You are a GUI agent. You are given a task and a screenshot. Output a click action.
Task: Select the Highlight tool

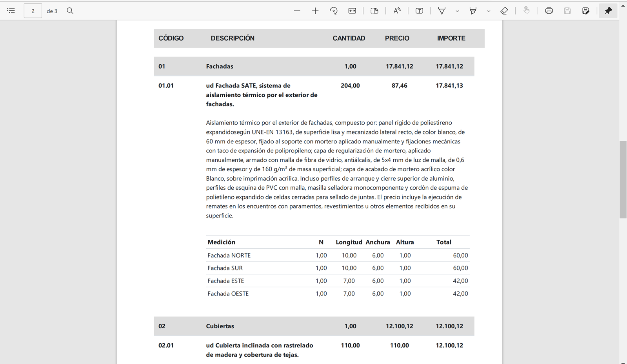(x=473, y=11)
